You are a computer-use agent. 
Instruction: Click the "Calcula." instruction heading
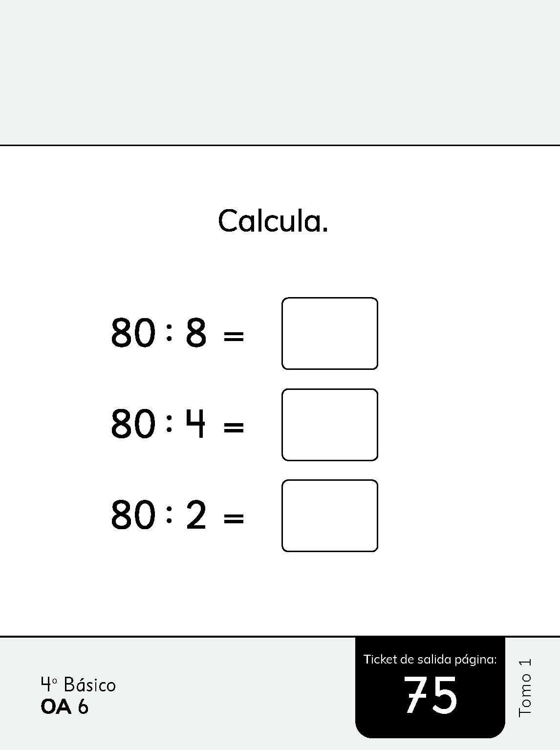click(273, 221)
